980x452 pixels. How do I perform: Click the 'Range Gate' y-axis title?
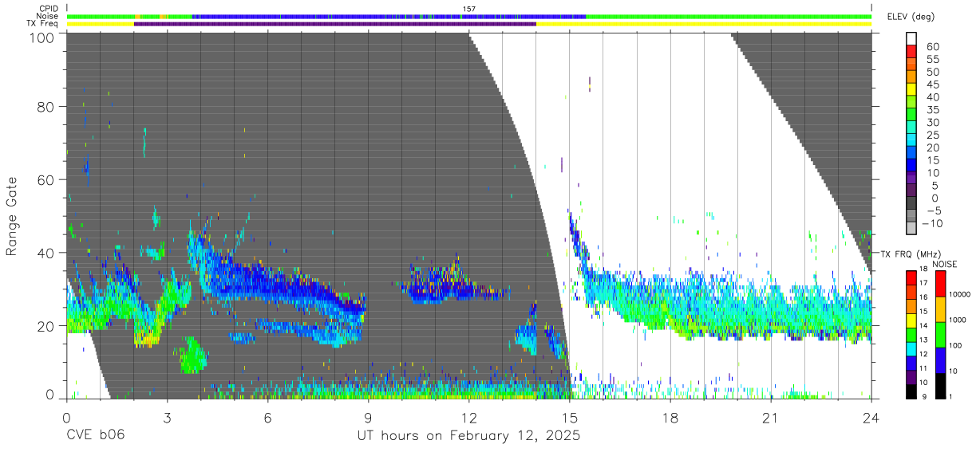(12, 217)
